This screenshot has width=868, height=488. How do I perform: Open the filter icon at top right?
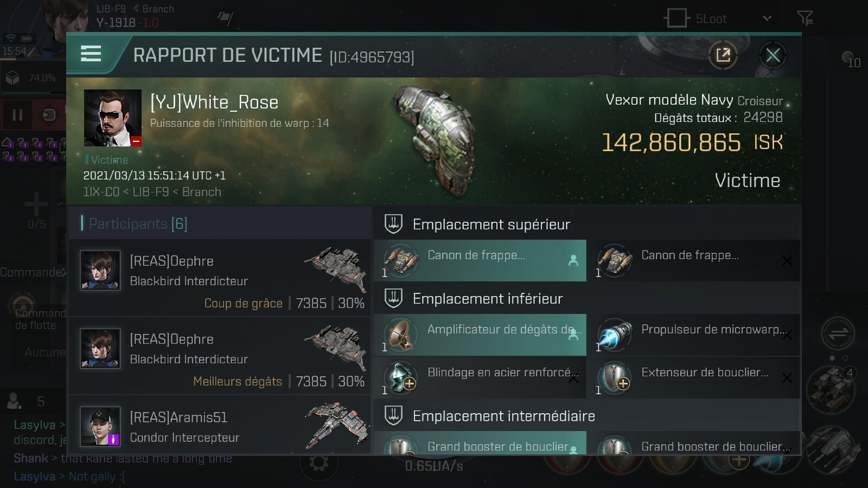pos(805,18)
